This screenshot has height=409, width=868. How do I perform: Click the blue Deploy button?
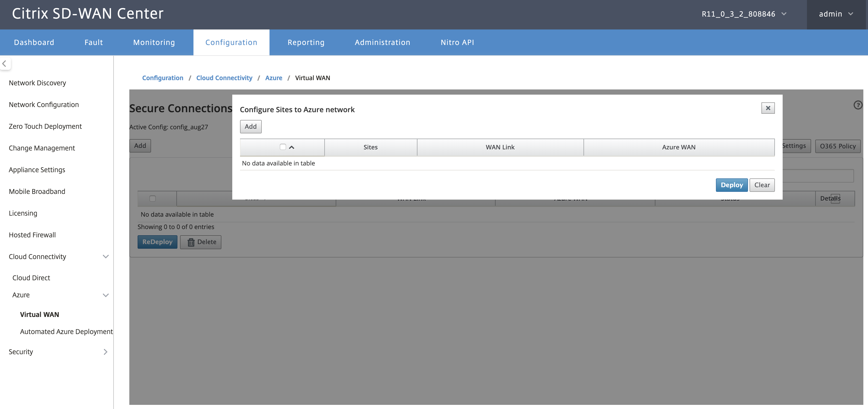coord(731,185)
